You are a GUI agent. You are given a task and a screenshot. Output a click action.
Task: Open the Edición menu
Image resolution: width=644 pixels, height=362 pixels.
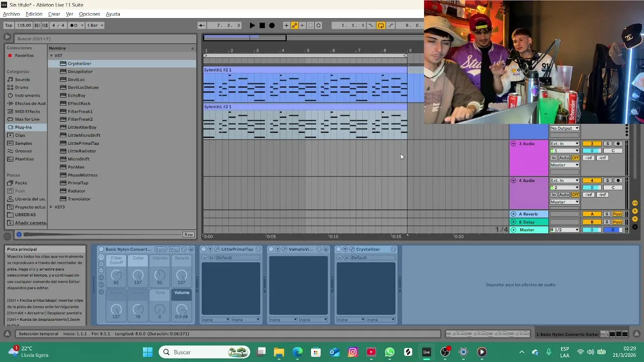pos(34,14)
